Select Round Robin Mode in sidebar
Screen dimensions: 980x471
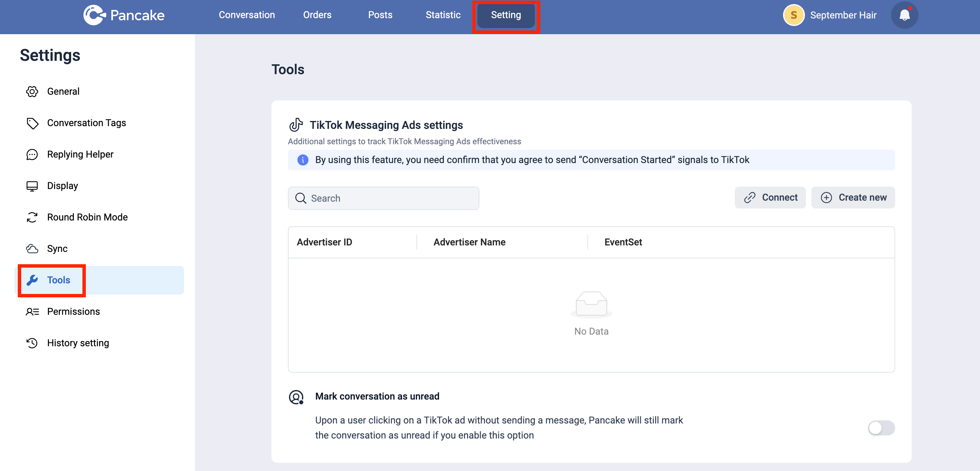[x=99, y=217]
